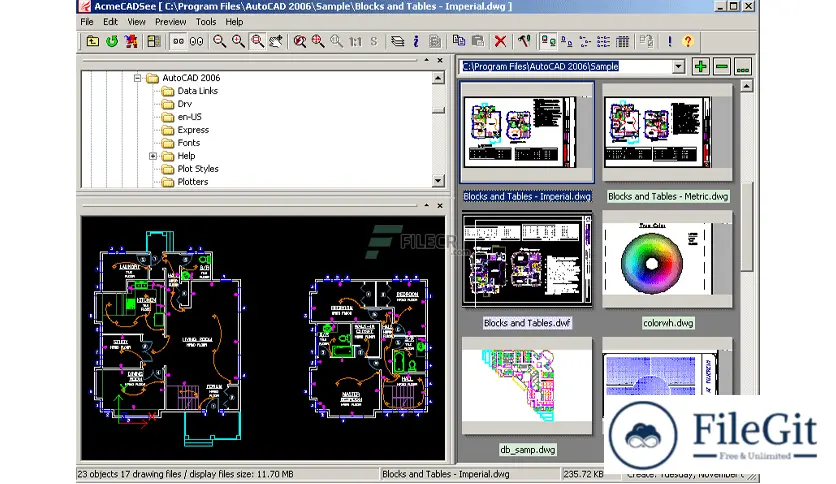Collapse folder tree panel with up arrow

(427, 60)
